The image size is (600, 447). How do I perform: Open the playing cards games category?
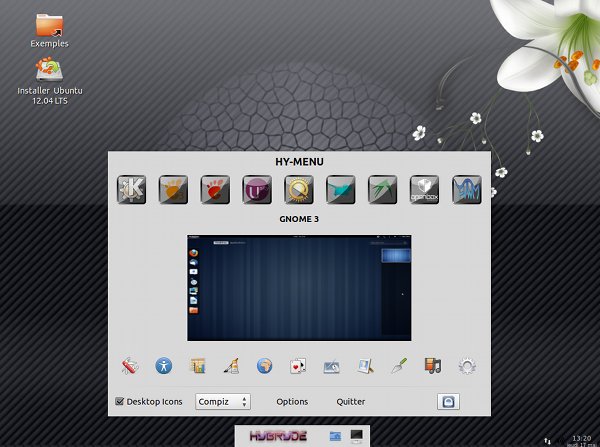pos(298,366)
